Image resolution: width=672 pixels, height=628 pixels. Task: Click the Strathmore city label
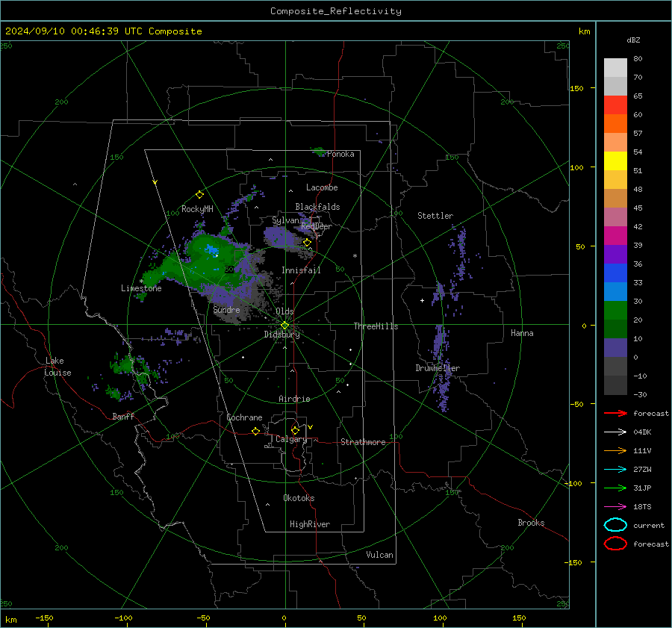coord(363,442)
